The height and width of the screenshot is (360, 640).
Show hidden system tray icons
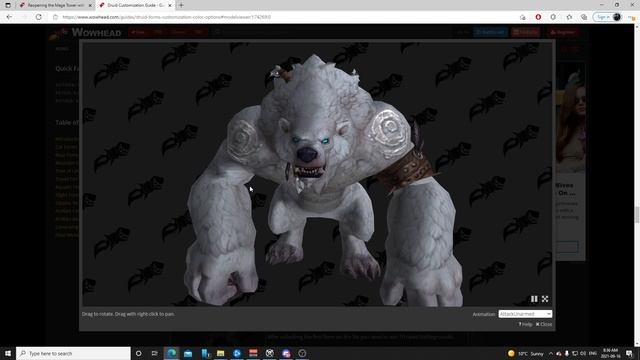[551, 353]
